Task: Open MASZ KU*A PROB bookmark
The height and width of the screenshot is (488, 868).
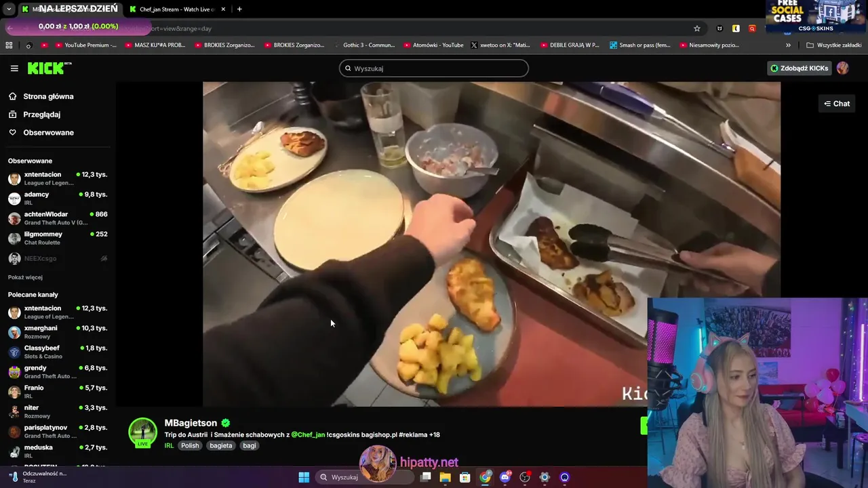Action: [x=155, y=45]
